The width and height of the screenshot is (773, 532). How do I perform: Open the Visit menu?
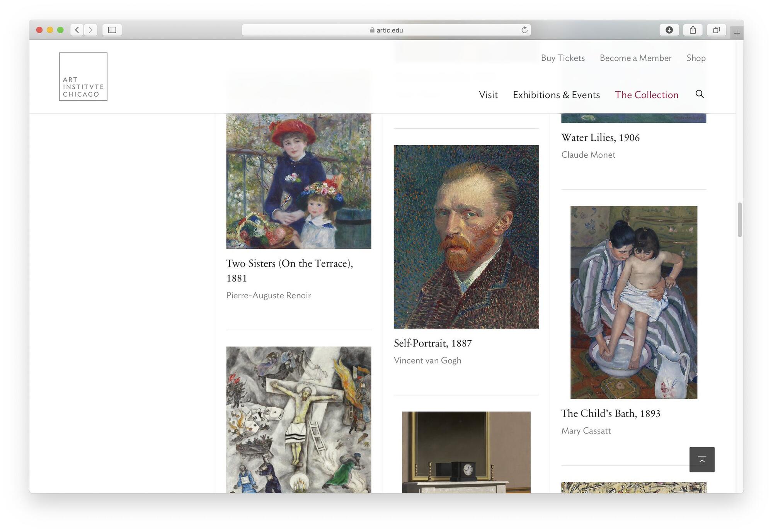click(x=488, y=95)
